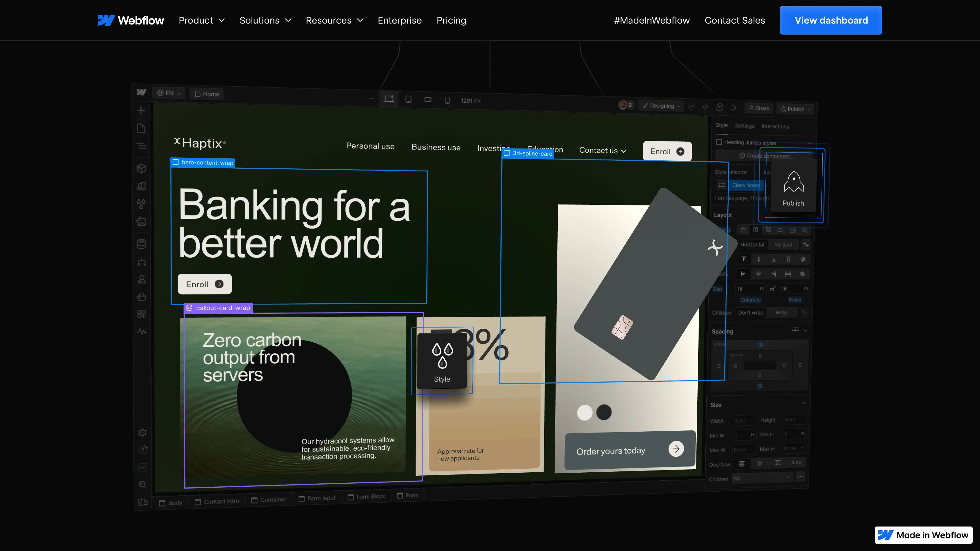Toggle the Heading Jumbo styles checkbox

pyautogui.click(x=719, y=142)
